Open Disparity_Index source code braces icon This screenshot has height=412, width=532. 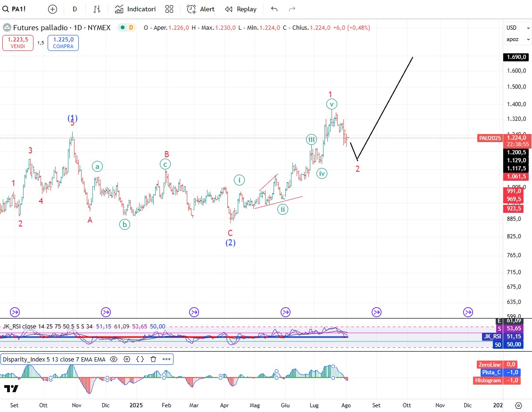coord(140,359)
